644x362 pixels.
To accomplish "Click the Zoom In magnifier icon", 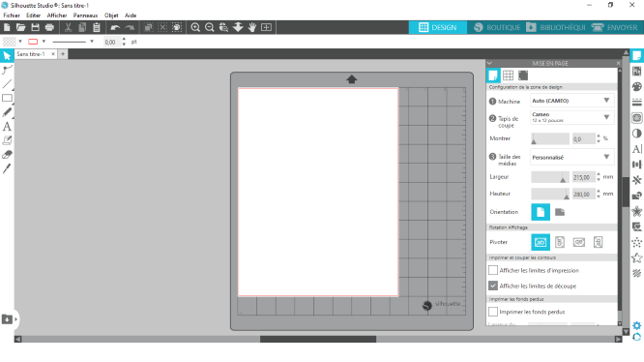I will 195,27.
